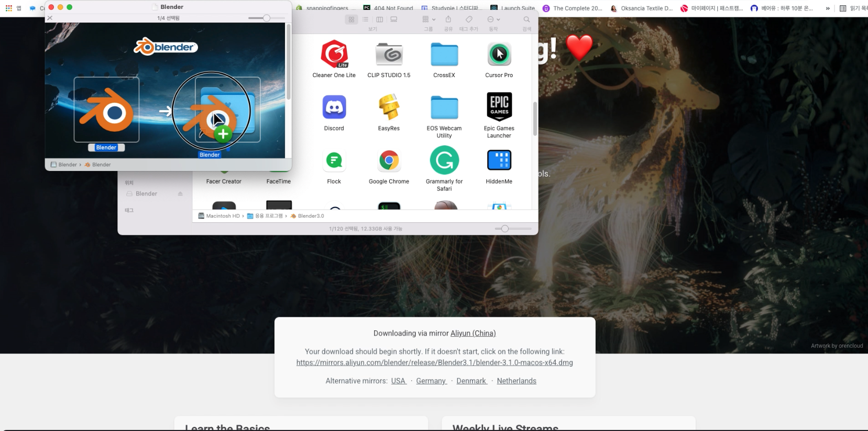
Task: Switch Finder to list view
Action: pos(366,19)
